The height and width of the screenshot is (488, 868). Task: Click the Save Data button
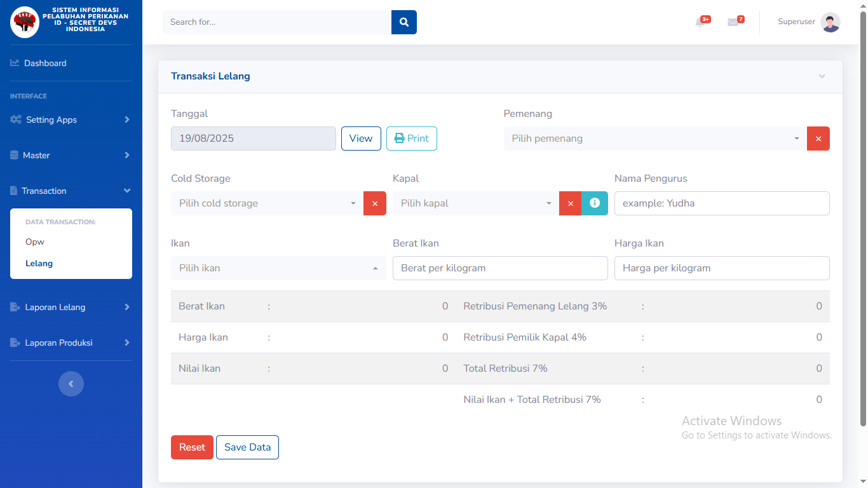click(247, 447)
